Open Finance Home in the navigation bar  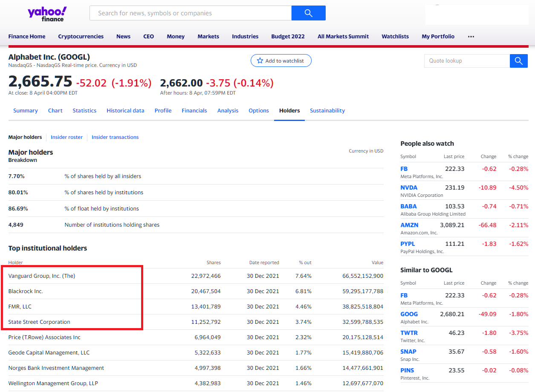(27, 37)
